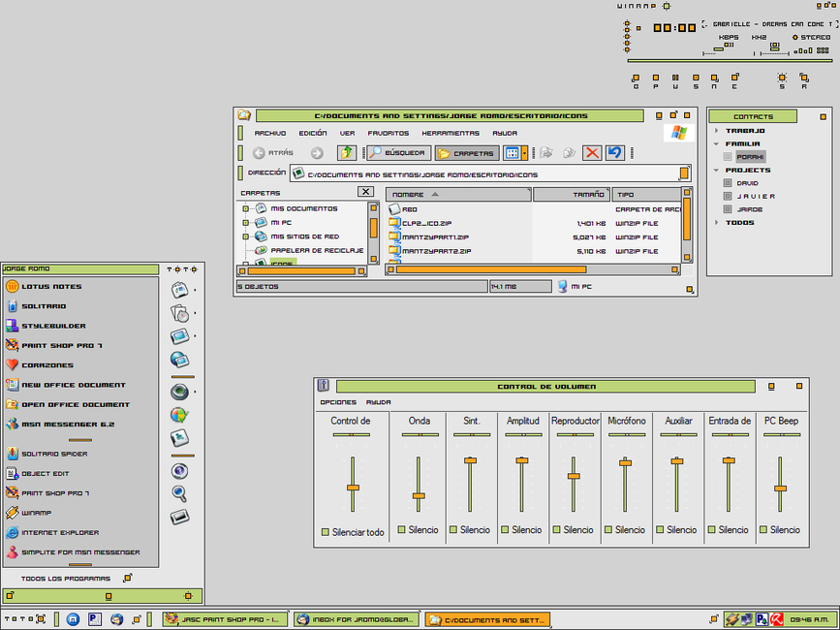Viewport: 840px width, 630px height.
Task: Click Todos los Programas
Action: coord(65,579)
